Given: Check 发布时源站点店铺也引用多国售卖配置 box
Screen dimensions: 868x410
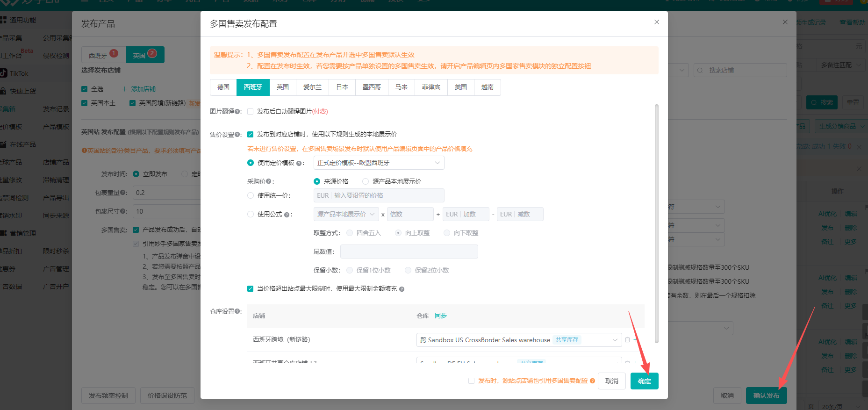Looking at the screenshot, I should click(471, 381).
